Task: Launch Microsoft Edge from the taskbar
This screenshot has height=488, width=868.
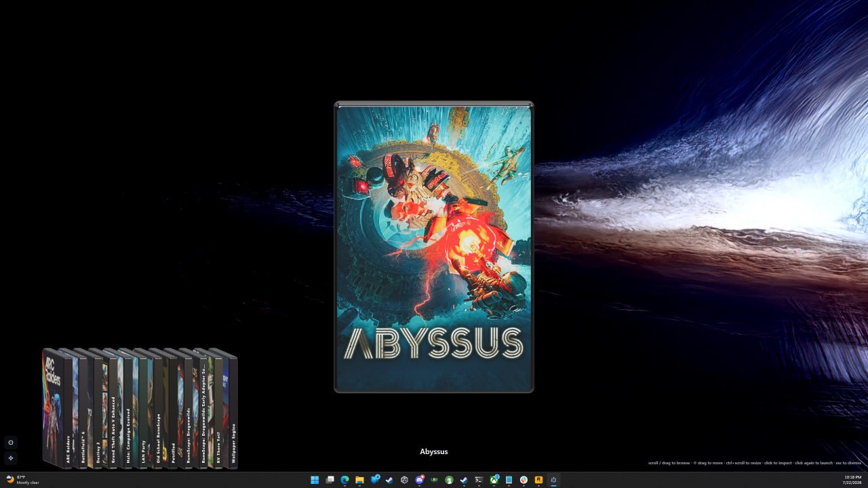Action: [x=344, y=480]
